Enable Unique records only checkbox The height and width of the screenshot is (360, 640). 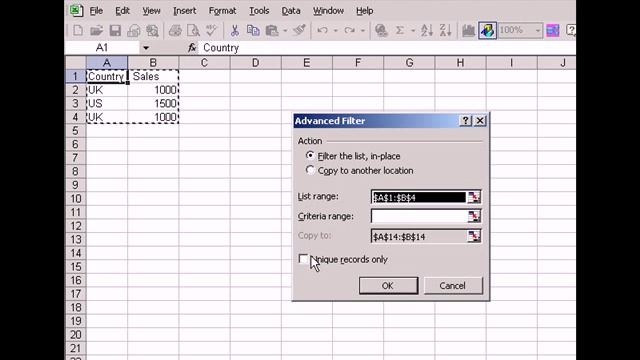point(303,259)
